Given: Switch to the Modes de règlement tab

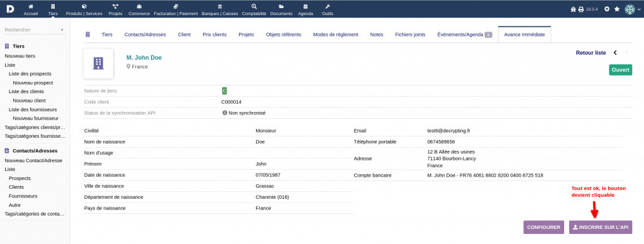Looking at the screenshot, I should (336, 35).
